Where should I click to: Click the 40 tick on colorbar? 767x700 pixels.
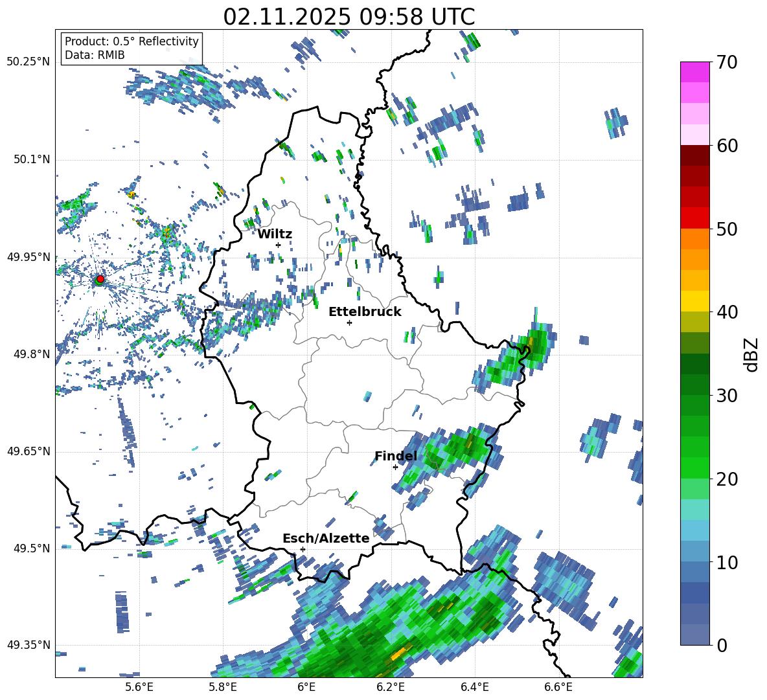click(x=727, y=312)
